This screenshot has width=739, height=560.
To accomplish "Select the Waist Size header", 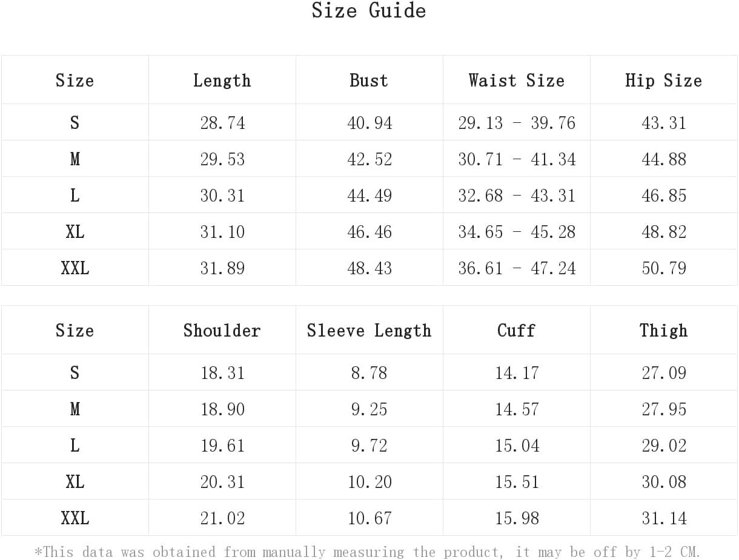I will (517, 80).
